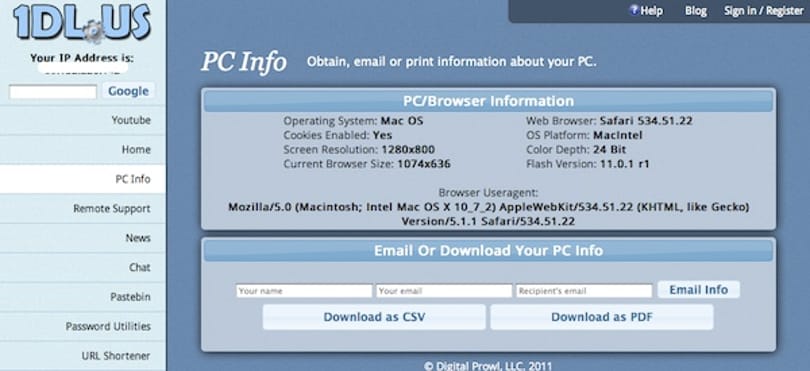This screenshot has width=810, height=371.
Task: Open Pastebin sidebar item
Action: click(x=83, y=297)
